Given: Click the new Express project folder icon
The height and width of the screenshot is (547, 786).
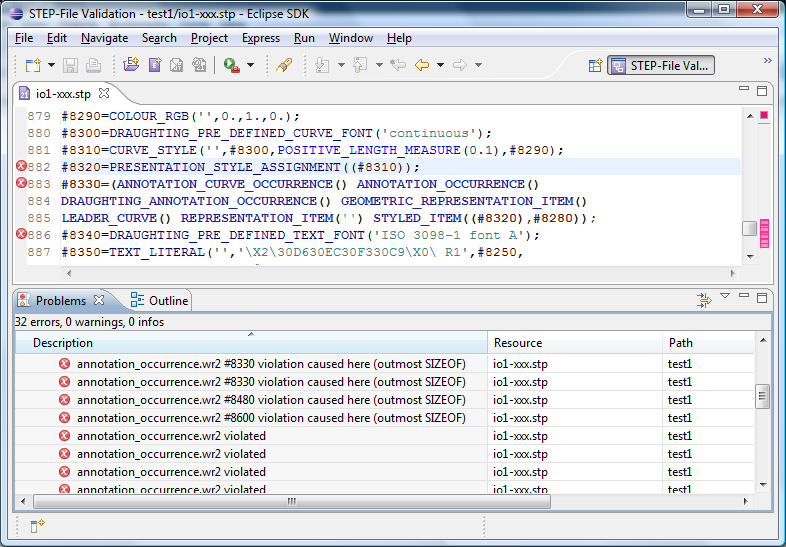Looking at the screenshot, I should point(131,65).
